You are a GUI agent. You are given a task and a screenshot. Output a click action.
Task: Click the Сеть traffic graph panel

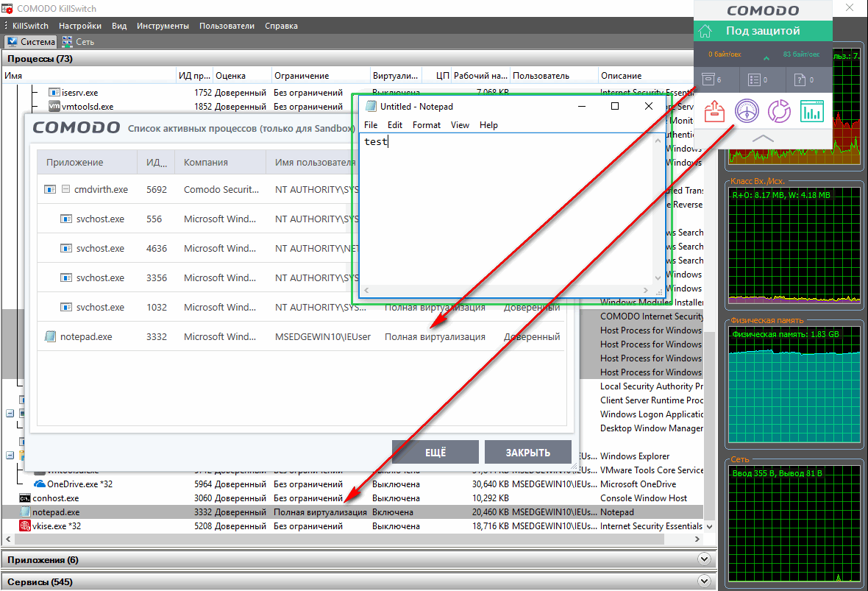click(x=794, y=522)
